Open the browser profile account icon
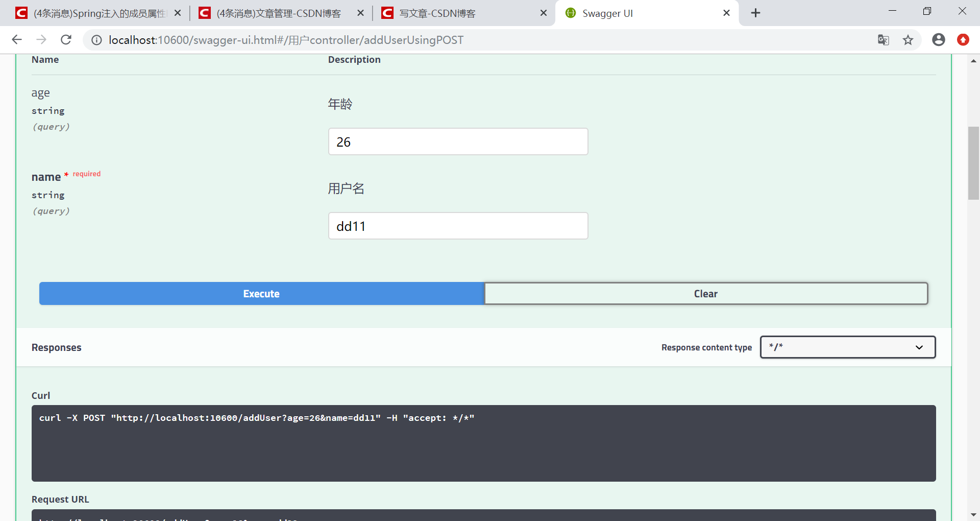The image size is (980, 521). (938, 40)
